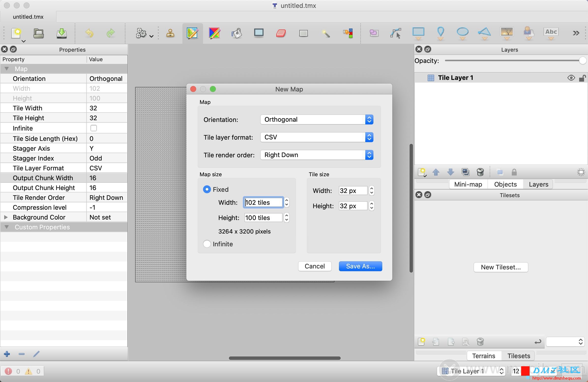The height and width of the screenshot is (382, 588).
Task: Remove layer with trash icon in Layers
Action: tap(480, 172)
